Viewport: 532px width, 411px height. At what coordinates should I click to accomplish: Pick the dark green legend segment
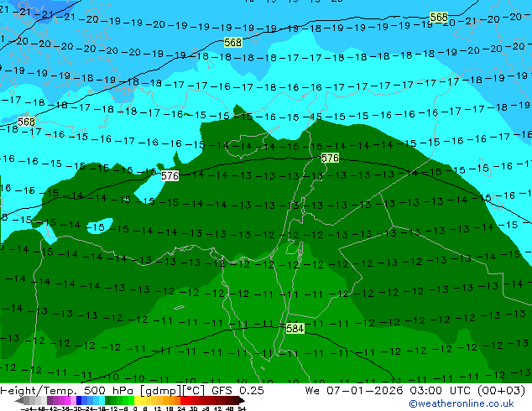[108, 400]
